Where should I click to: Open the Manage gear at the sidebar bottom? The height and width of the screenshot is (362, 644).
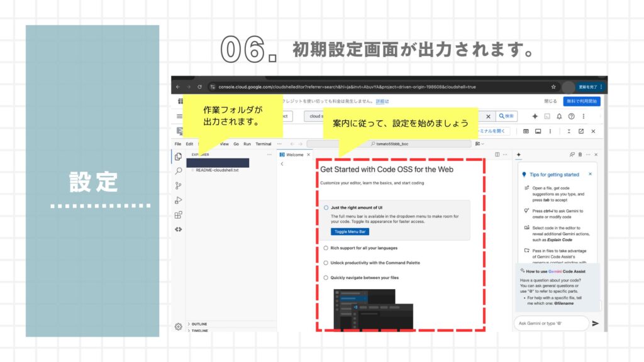[178, 327]
